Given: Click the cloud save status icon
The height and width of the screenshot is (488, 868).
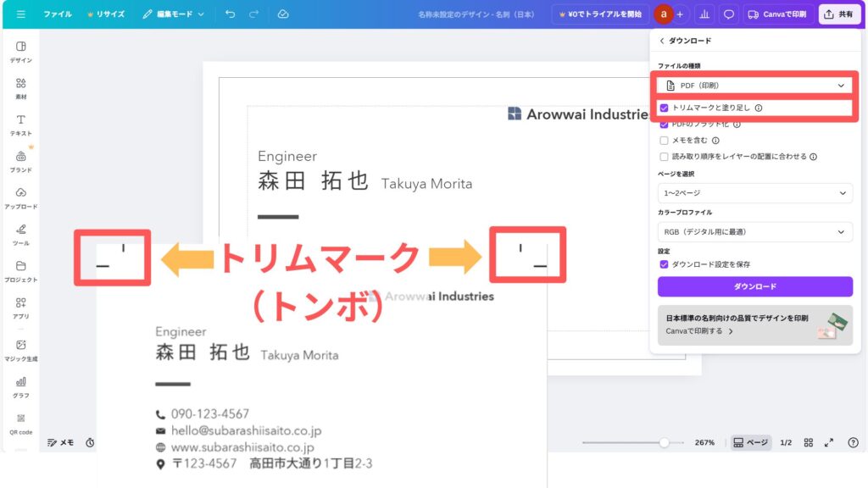Looking at the screenshot, I should [283, 14].
